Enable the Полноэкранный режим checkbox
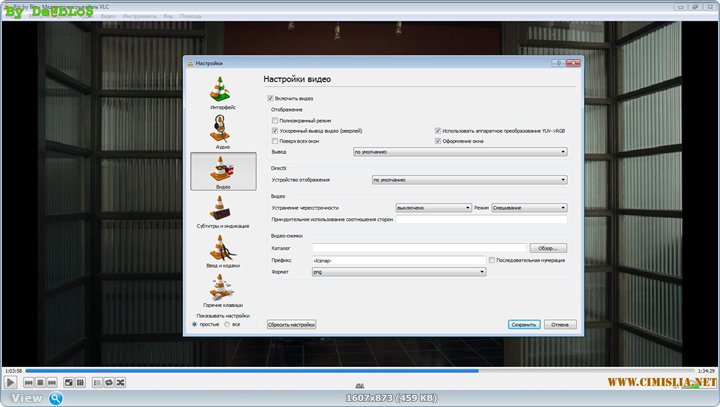Image resolution: width=720 pixels, height=407 pixels. click(275, 120)
